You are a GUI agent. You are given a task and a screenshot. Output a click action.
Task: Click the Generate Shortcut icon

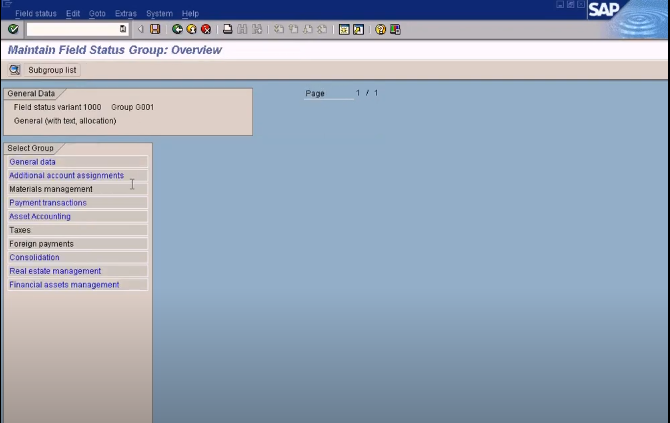click(x=359, y=29)
